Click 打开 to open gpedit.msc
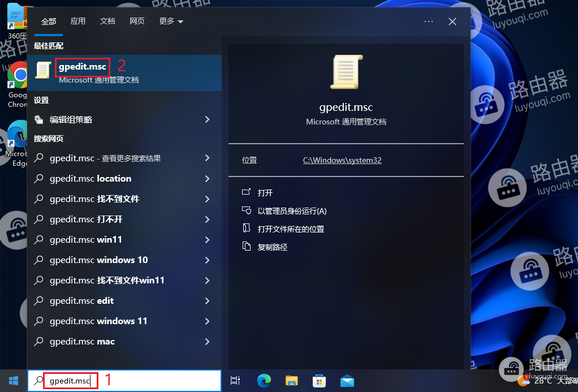 coord(265,192)
